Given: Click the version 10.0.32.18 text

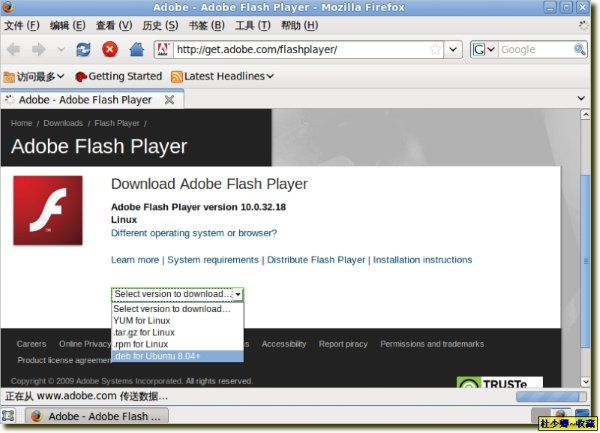Looking at the screenshot, I should (198, 207).
